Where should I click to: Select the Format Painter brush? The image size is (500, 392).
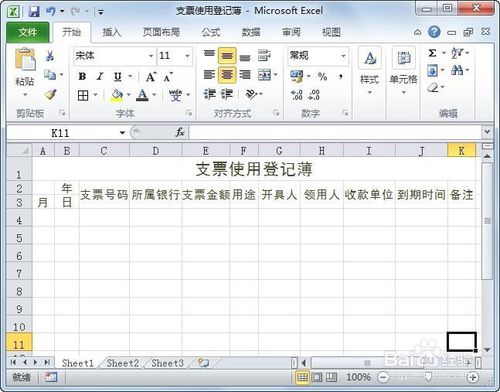click(x=50, y=95)
